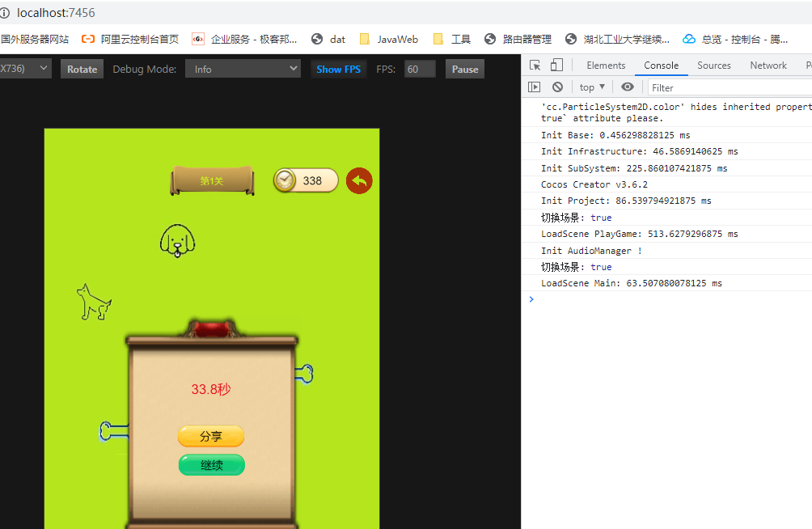Screen dimensions: 812x529
Task: Click the site info icon by localhost
Action: tap(5, 13)
